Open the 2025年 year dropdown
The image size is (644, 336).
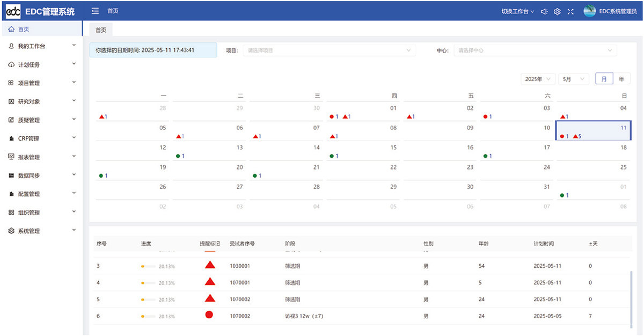[537, 79]
